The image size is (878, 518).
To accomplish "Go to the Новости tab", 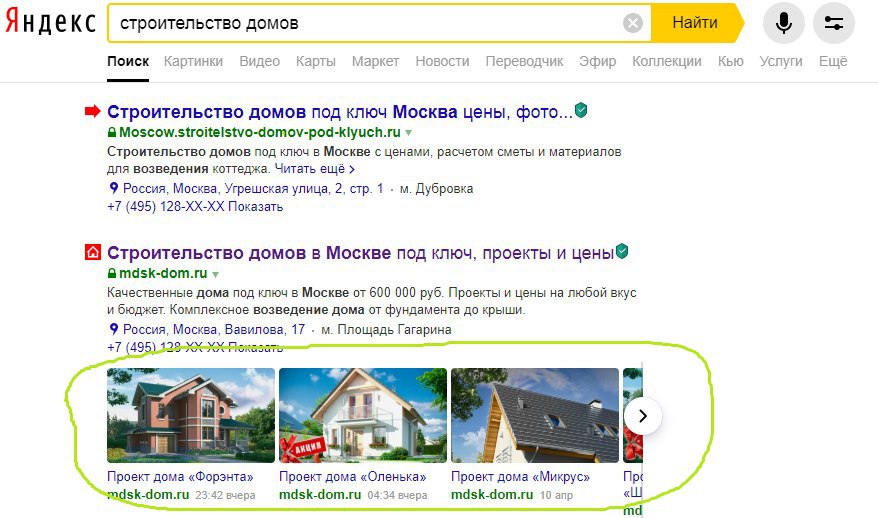I will 442,62.
